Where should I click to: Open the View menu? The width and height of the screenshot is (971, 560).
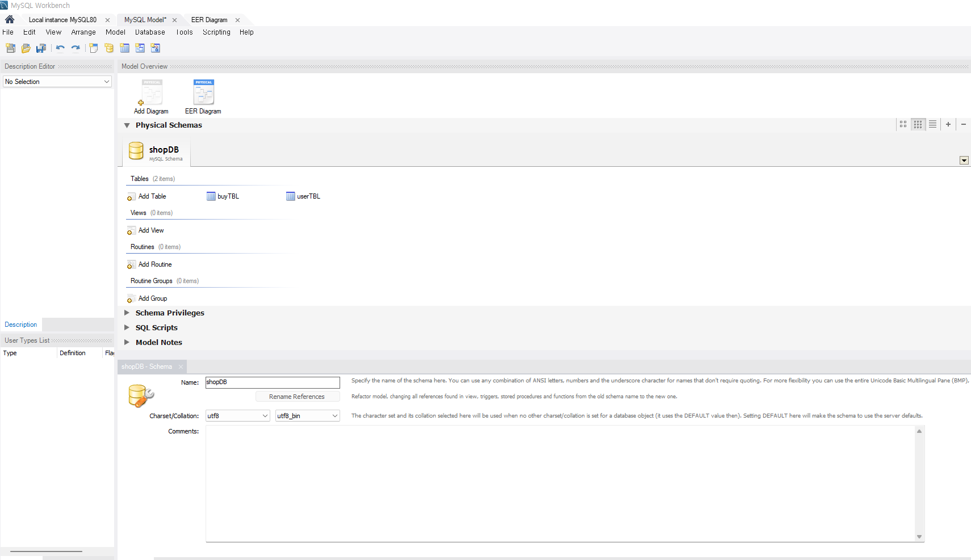pos(53,32)
